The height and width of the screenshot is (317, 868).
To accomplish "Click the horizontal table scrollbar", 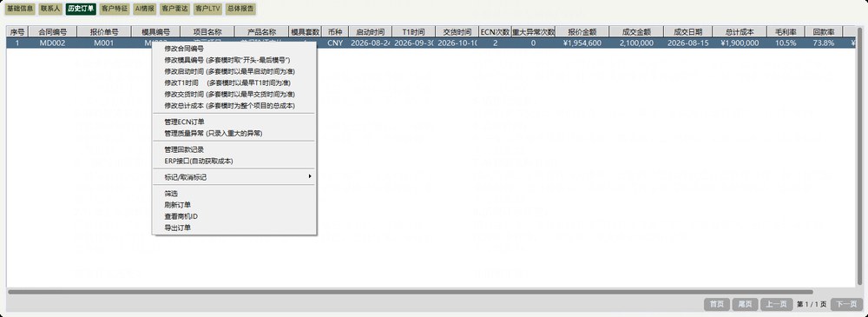I will 411,292.
